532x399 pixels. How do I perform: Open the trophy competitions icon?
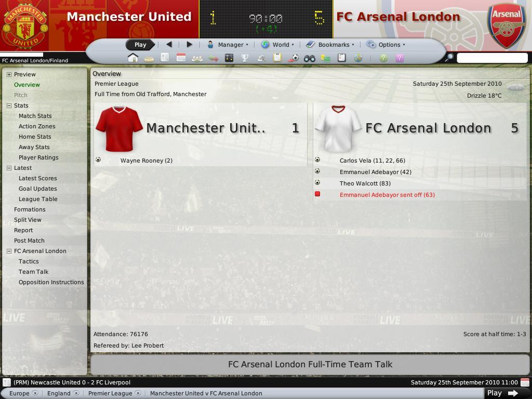coord(245,58)
